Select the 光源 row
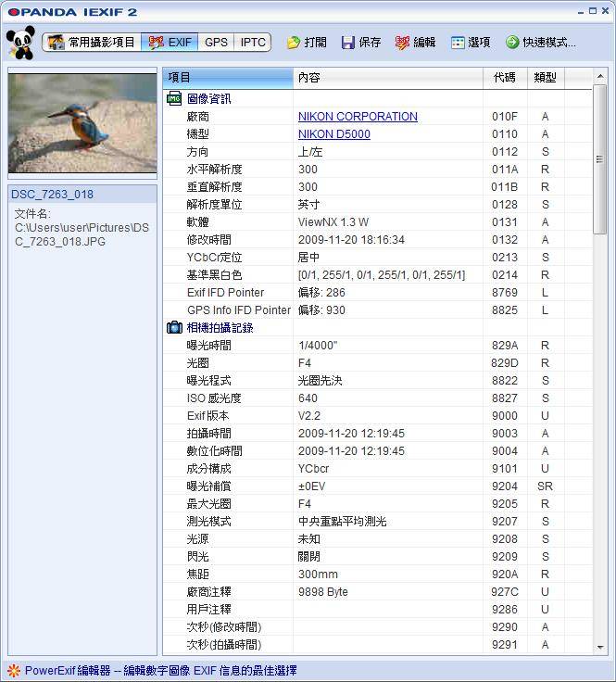This screenshot has height=682, width=616. 378,539
